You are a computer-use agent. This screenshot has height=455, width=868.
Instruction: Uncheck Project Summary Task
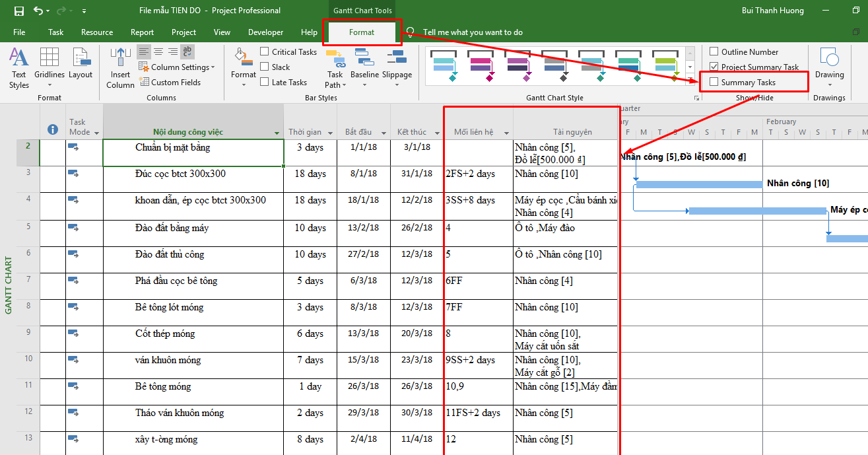[x=714, y=67]
